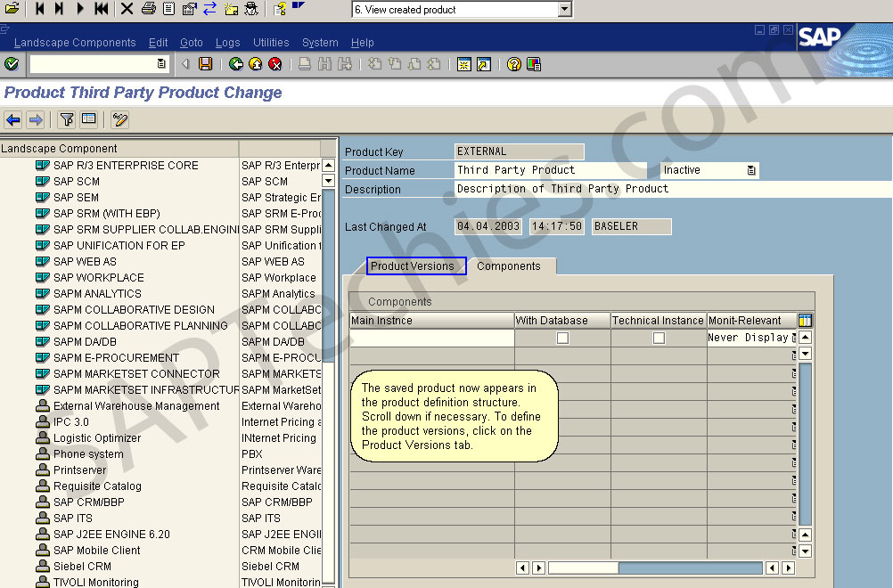Click first row Main Instnce cell
This screenshot has width=893, height=588.
click(x=431, y=339)
